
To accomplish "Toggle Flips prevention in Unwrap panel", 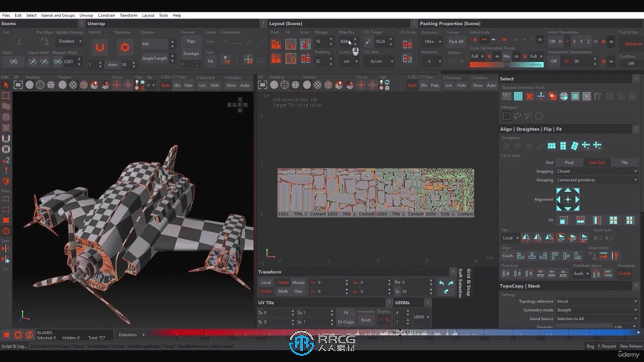I will (191, 41).
